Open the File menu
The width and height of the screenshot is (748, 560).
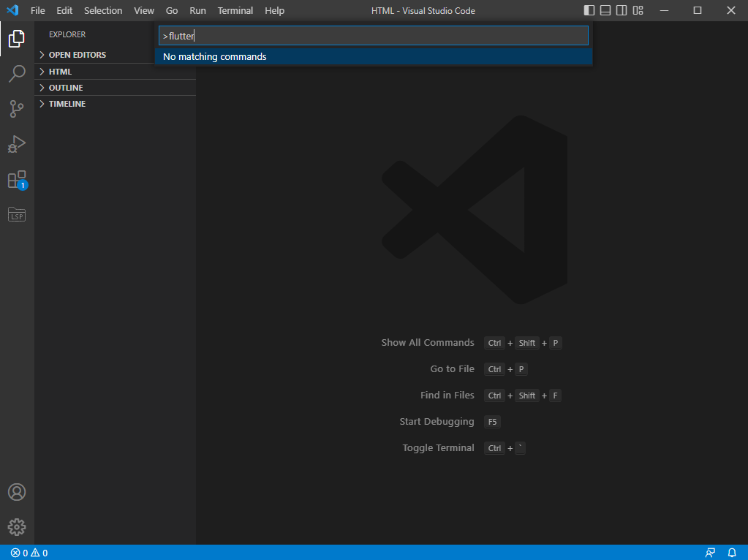(38, 10)
